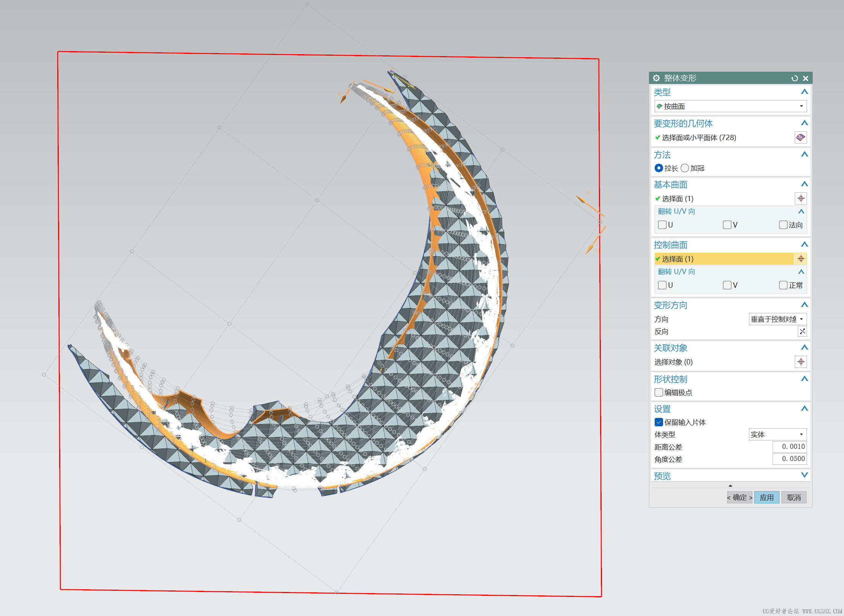Click the 关联对象 select object target icon
This screenshot has width=844, height=616.
point(801,362)
